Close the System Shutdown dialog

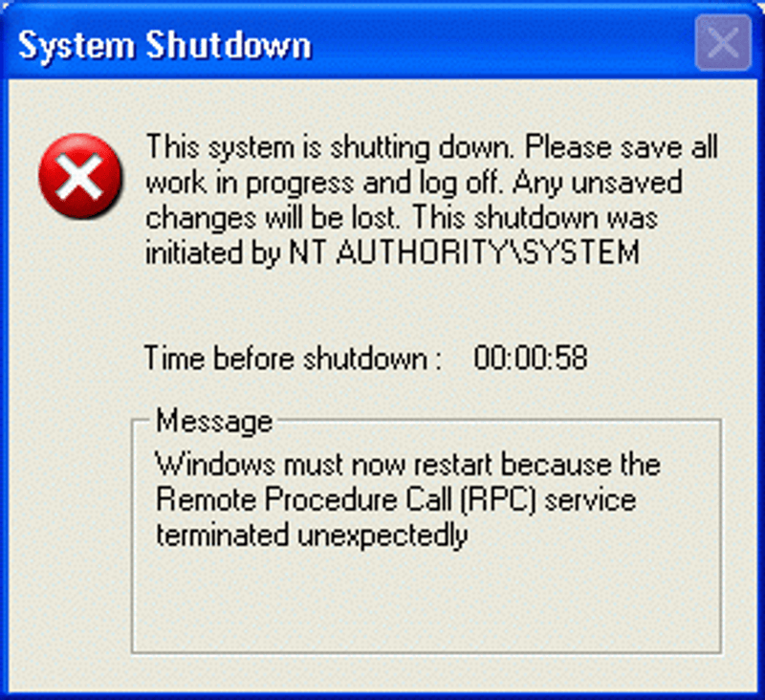723,42
